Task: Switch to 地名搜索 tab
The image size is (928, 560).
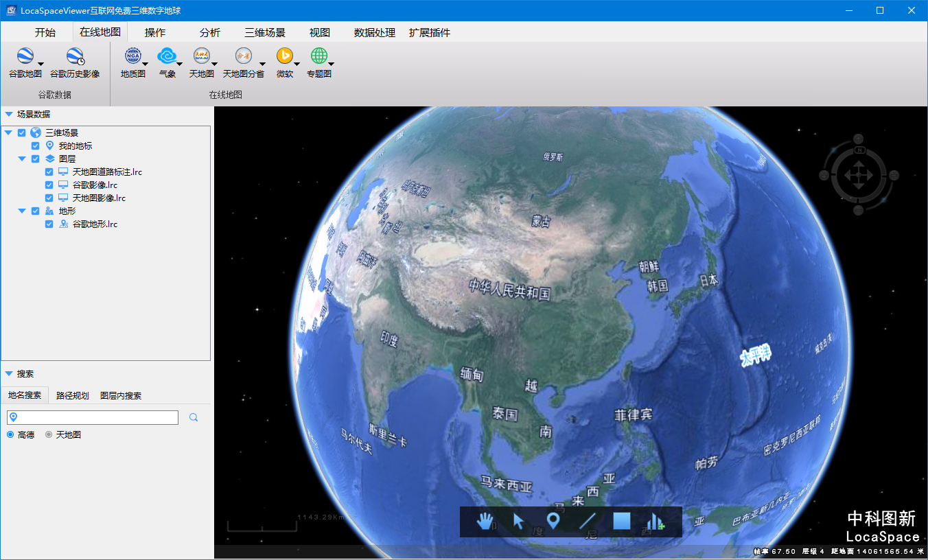Action: 25,395
